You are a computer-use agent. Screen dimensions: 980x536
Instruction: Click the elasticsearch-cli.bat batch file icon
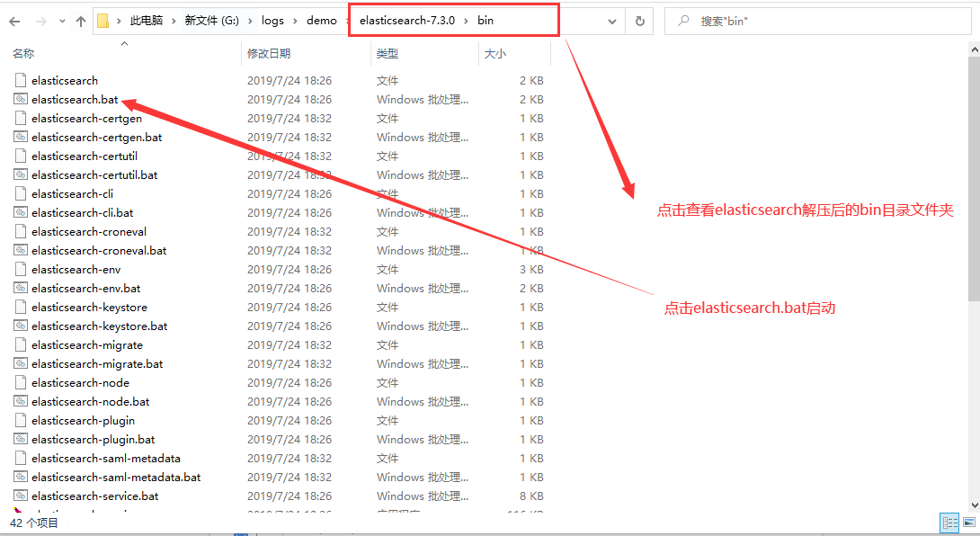[20, 212]
